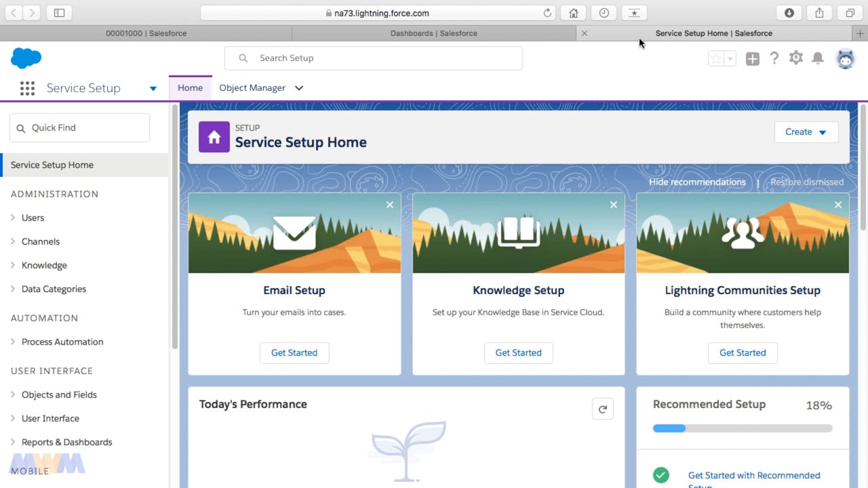Add a new browser tab
868x488 pixels.
coord(861,33)
